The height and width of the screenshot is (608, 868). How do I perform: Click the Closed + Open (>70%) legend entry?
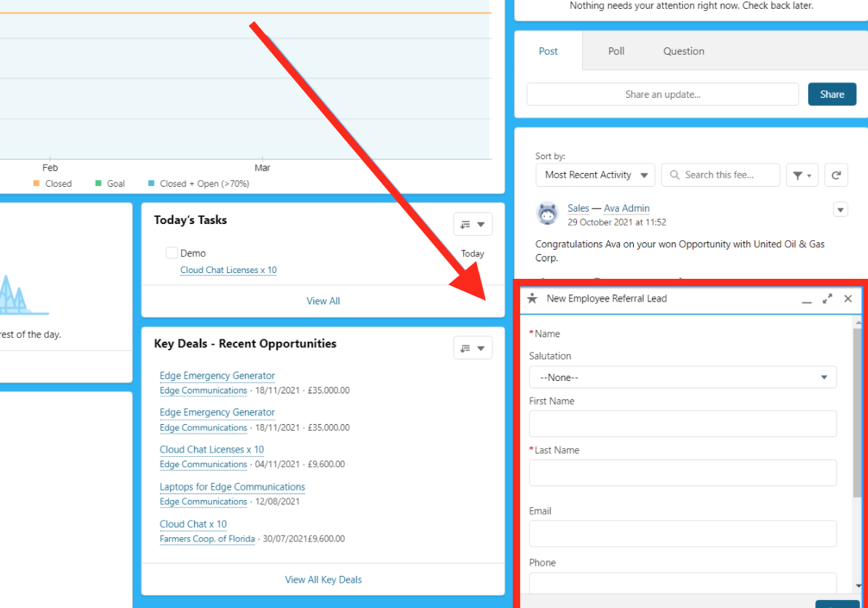pyautogui.click(x=198, y=184)
